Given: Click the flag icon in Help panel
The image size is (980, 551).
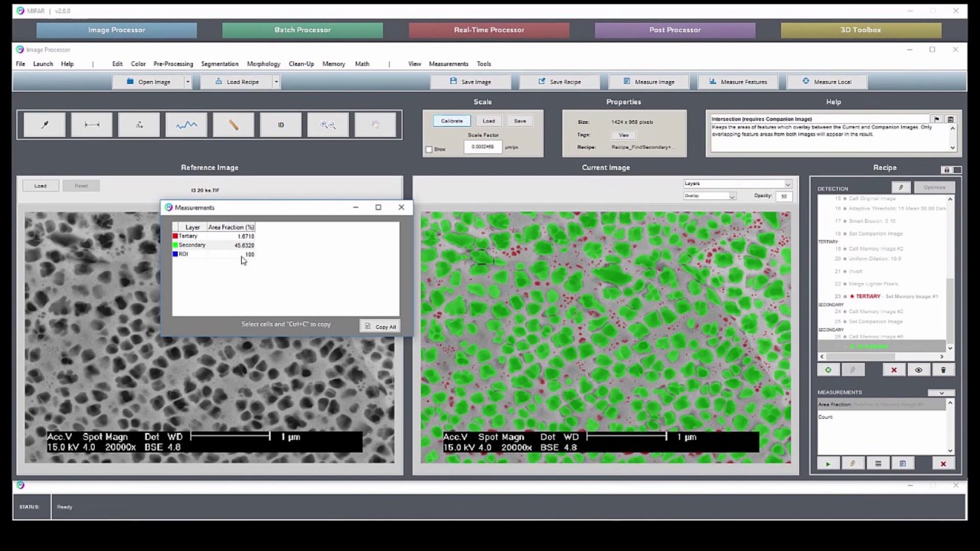Looking at the screenshot, I should coord(936,119).
